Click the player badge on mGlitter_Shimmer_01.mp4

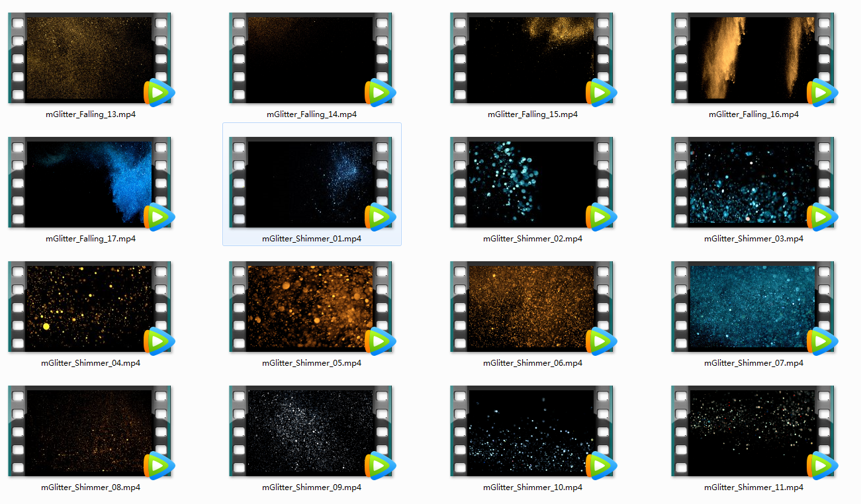click(x=380, y=217)
